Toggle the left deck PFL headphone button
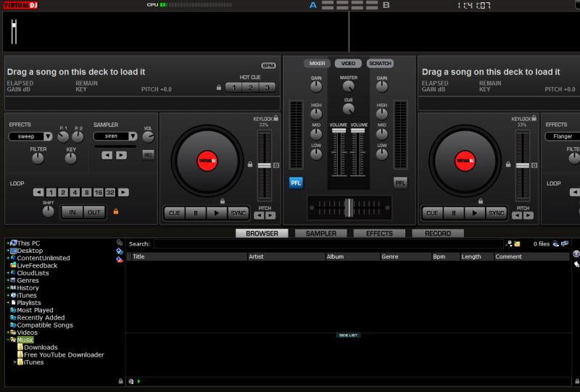 (x=296, y=183)
